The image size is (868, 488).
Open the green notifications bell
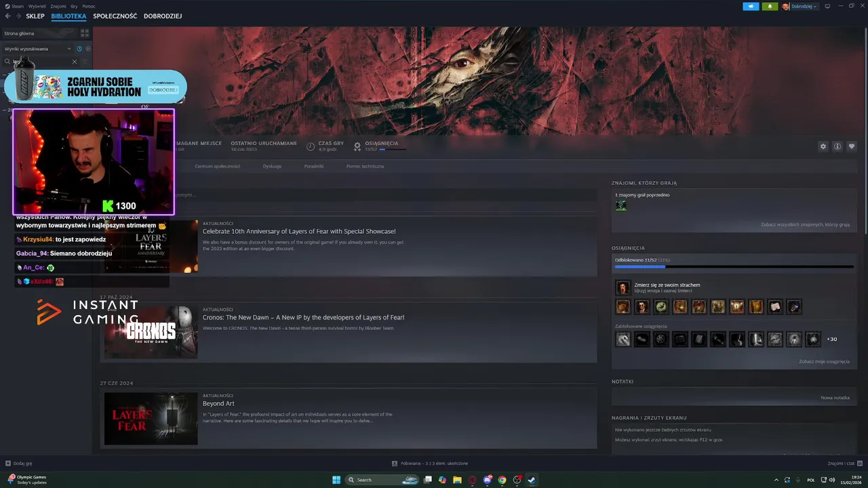(x=770, y=6)
